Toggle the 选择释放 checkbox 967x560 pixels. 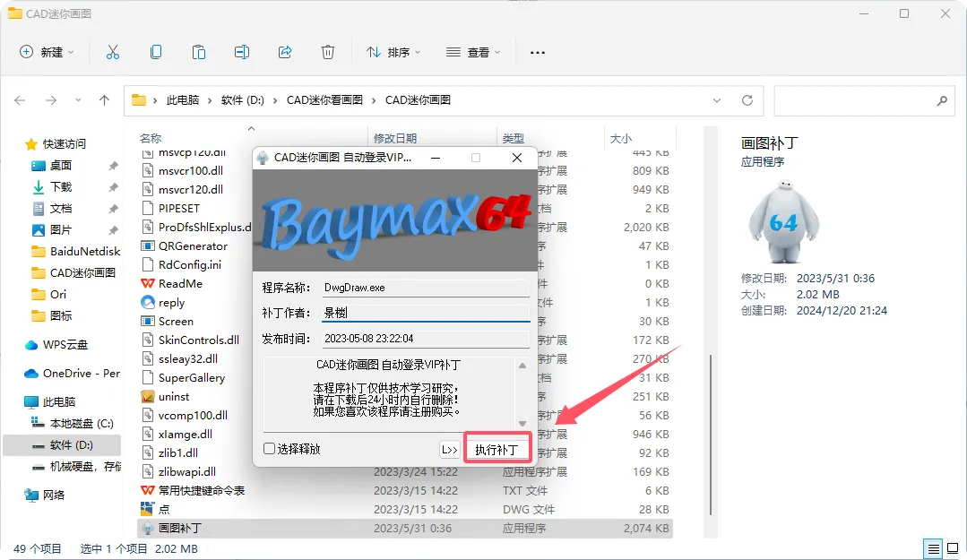[270, 449]
